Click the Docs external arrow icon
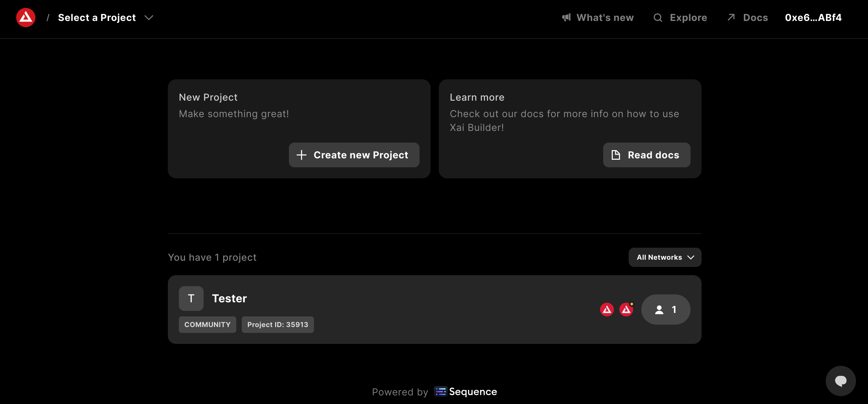This screenshot has width=868, height=404. [x=731, y=18]
